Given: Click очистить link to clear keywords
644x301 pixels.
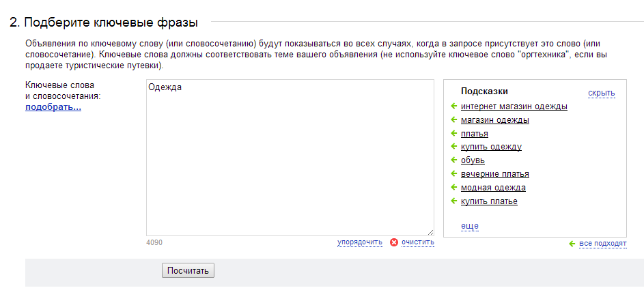Looking at the screenshot, I should (x=418, y=242).
